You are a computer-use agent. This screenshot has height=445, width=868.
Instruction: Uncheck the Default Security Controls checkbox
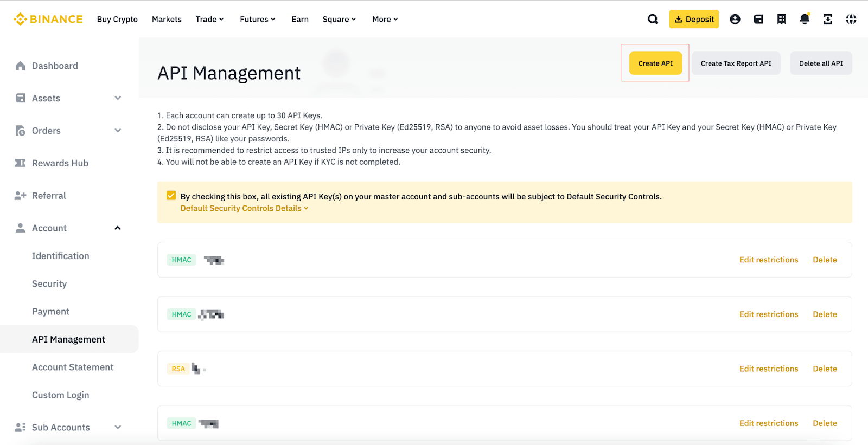171,196
